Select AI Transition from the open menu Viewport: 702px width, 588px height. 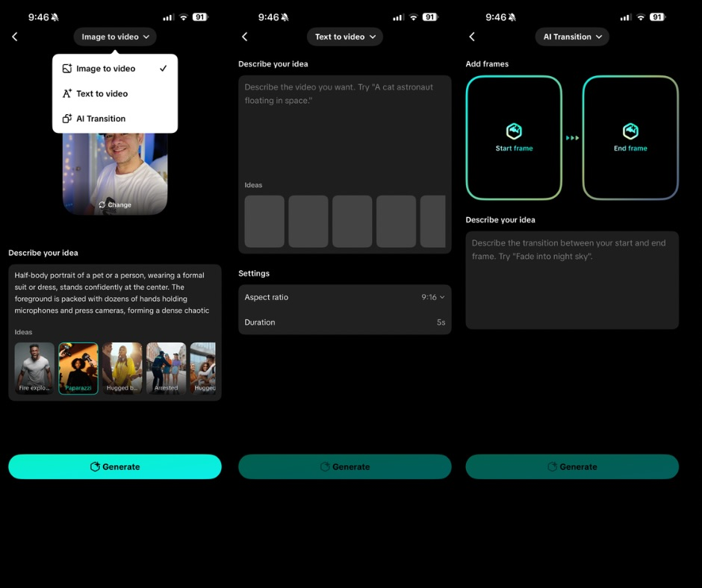coord(99,118)
